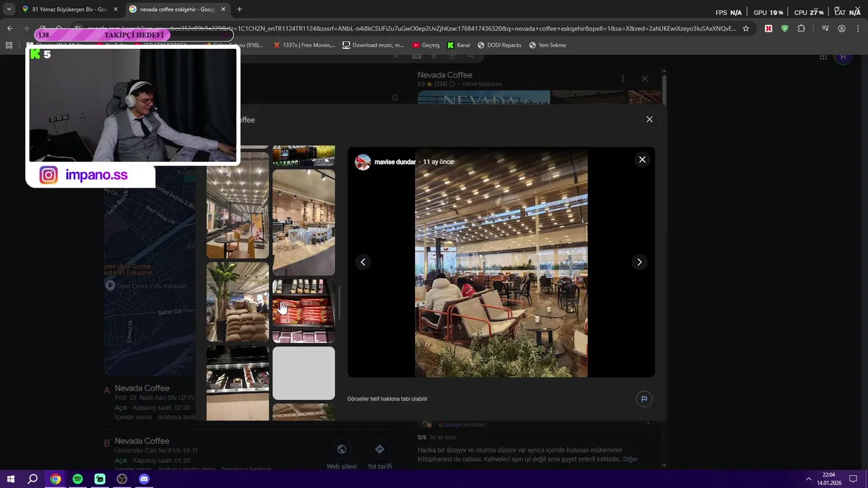
Task: Open result A Nevada Coffee listing
Action: pos(142,388)
